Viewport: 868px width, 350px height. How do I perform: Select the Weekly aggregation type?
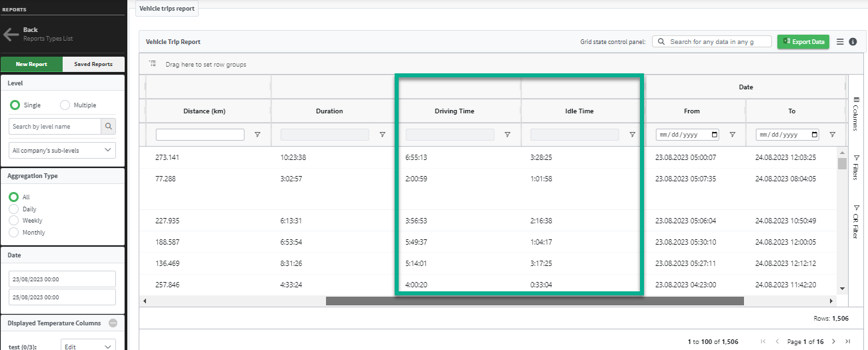tap(13, 221)
